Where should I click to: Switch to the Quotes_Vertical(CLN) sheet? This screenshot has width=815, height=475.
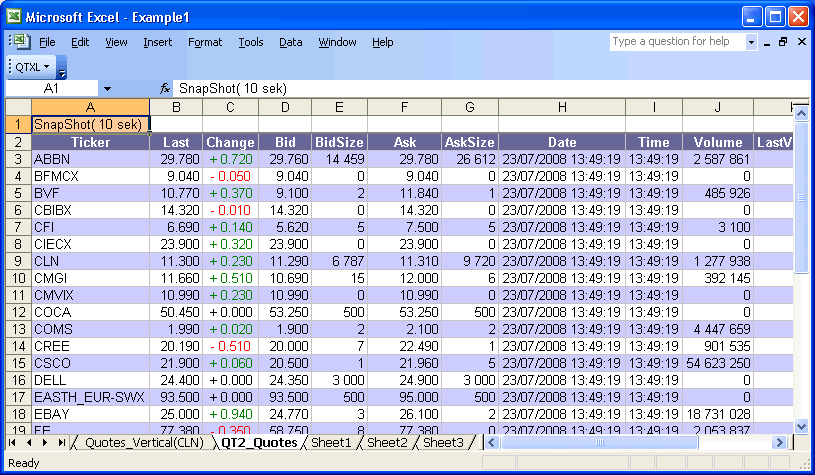click(x=144, y=442)
